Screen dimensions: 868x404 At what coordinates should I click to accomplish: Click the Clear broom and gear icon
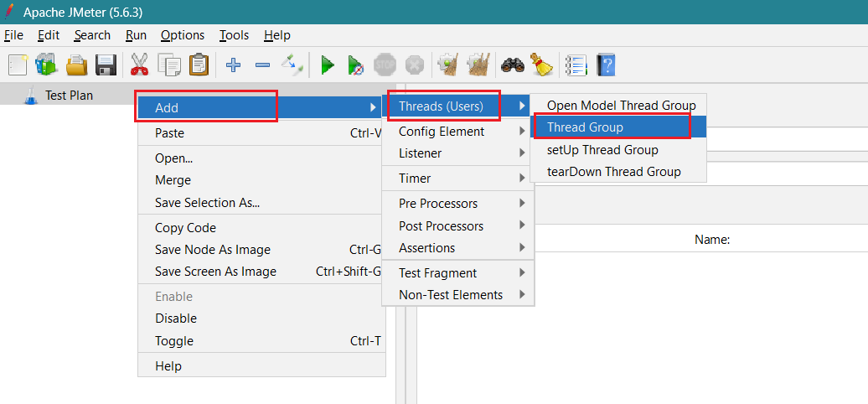point(448,65)
